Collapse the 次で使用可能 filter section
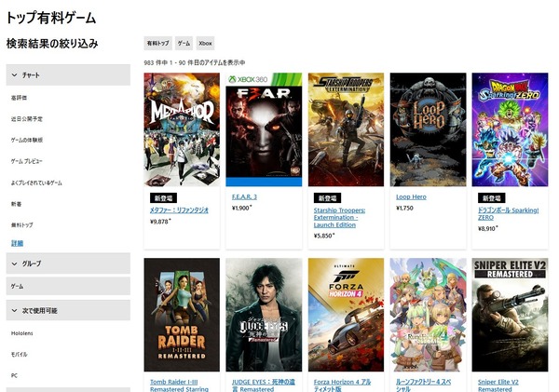 click(x=68, y=310)
